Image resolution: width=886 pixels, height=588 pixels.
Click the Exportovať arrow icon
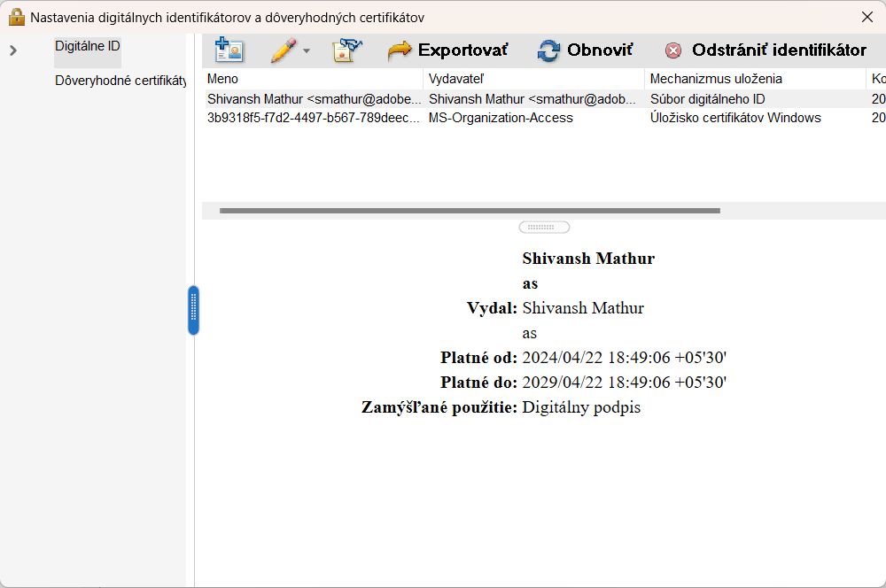click(399, 50)
